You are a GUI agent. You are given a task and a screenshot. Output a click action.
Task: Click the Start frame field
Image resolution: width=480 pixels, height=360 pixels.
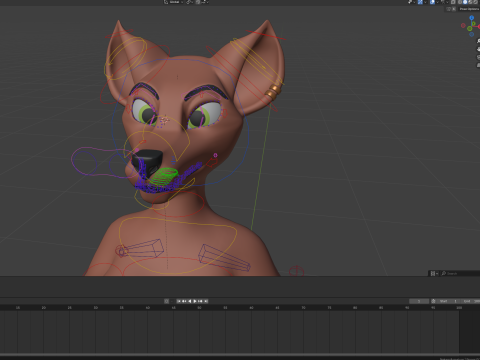[x=448, y=301]
